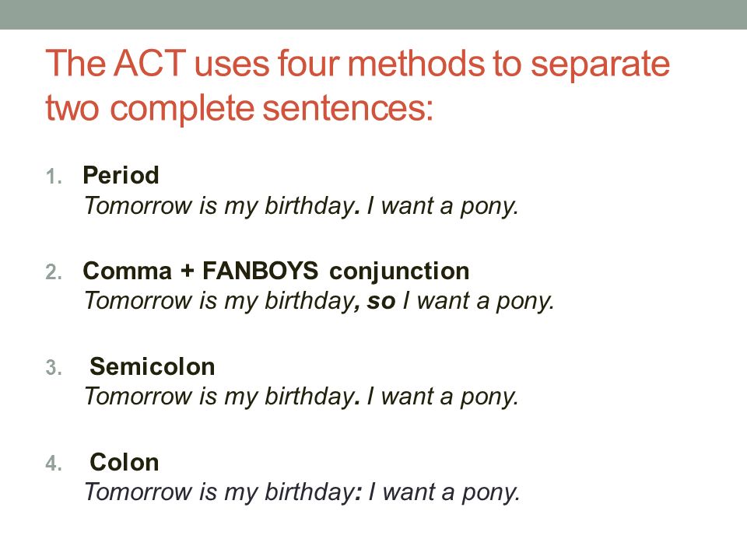Screen dimensions: 747x560
Task: Click the example sentence under Colon
Action: 302,492
